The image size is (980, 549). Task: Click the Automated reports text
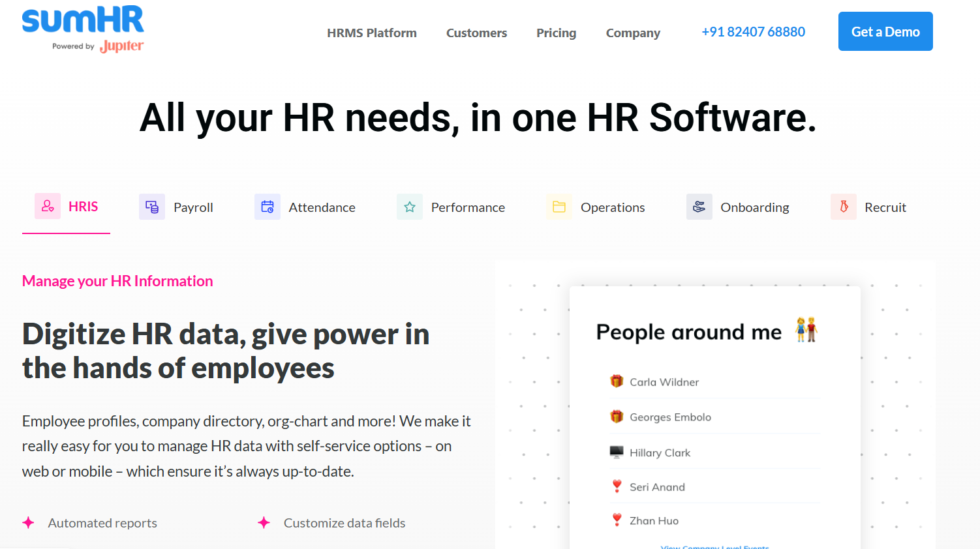(x=102, y=523)
